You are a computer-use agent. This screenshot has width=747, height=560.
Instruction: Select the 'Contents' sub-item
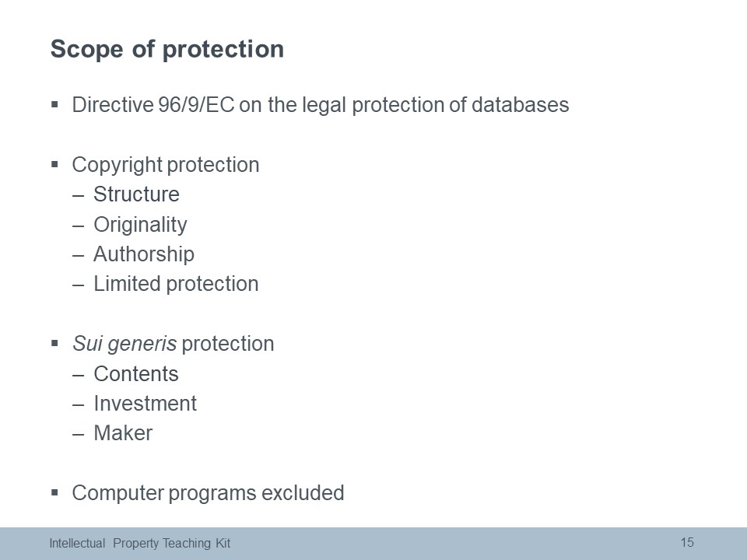point(135,374)
